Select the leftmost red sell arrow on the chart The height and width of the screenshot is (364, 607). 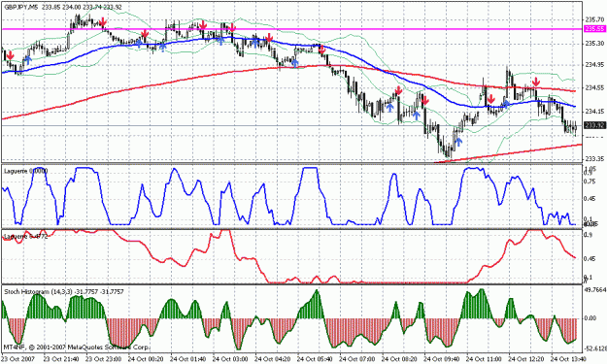tap(10, 55)
